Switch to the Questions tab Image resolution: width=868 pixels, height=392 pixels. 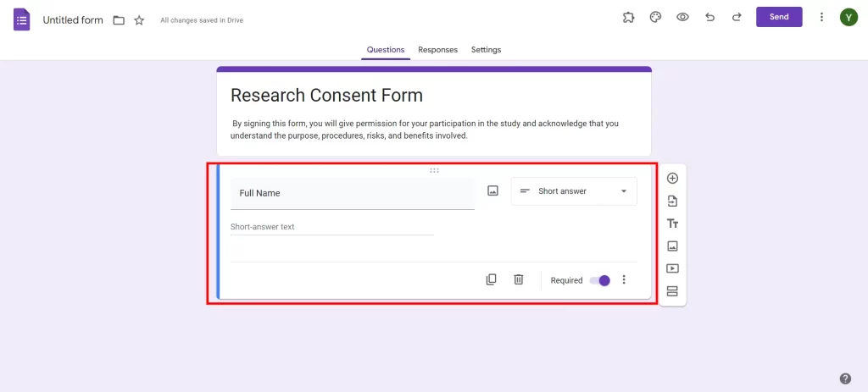(x=386, y=50)
